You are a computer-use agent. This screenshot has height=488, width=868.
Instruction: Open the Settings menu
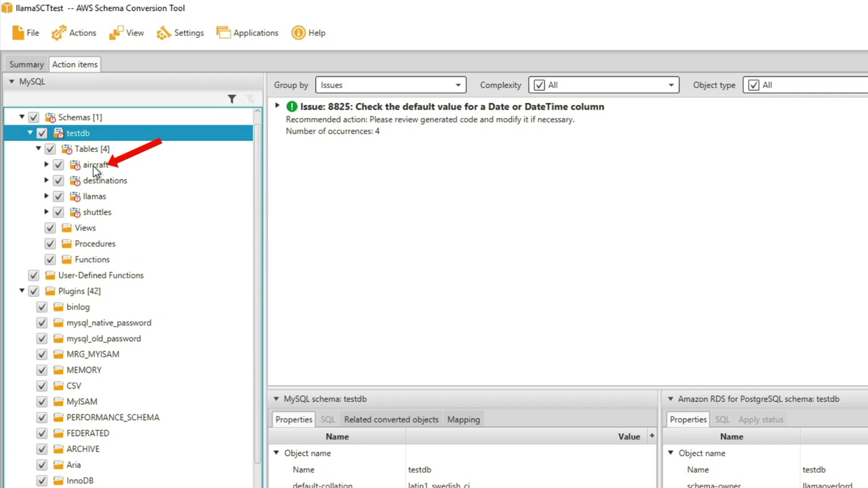180,33
